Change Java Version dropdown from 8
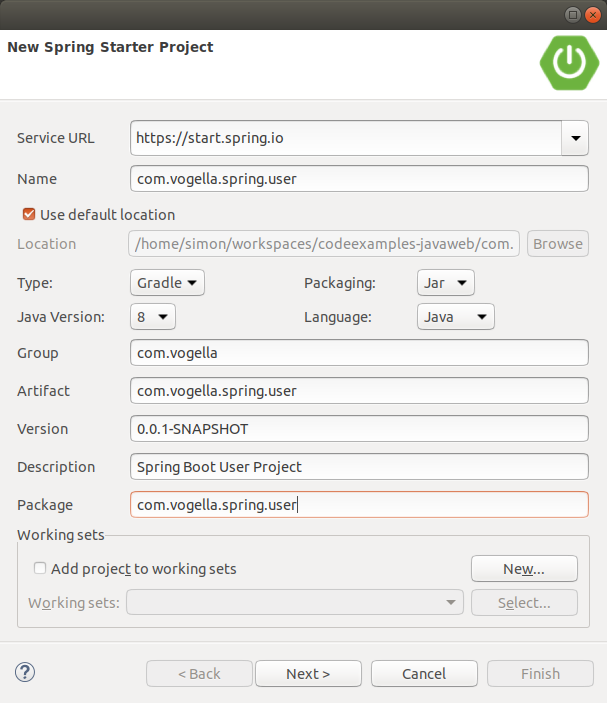The image size is (607, 703). (153, 317)
